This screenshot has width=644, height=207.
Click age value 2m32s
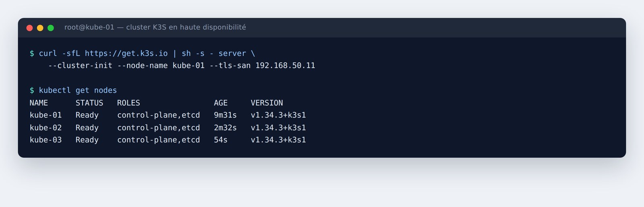[225, 128]
